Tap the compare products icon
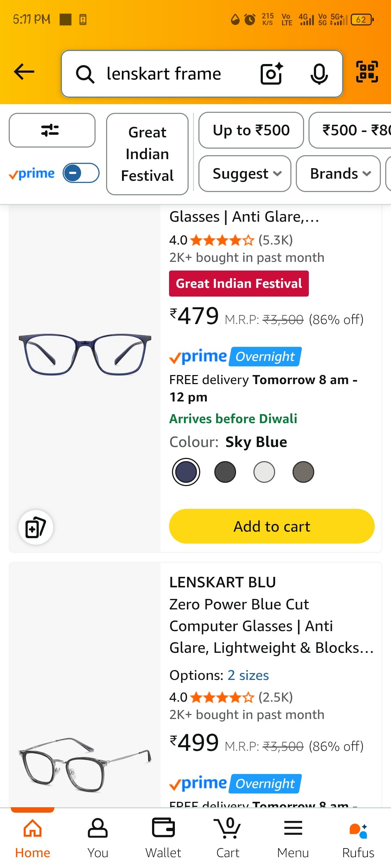This screenshot has height=868, width=391. (36, 527)
